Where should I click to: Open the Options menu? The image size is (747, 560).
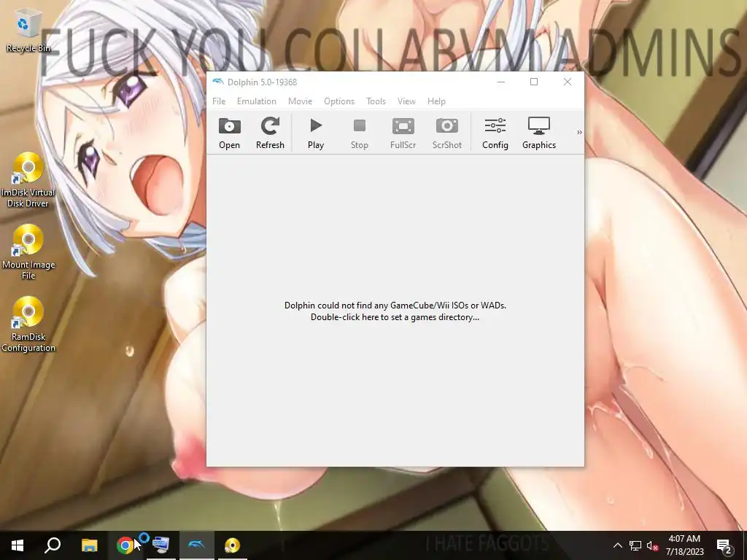click(x=339, y=101)
